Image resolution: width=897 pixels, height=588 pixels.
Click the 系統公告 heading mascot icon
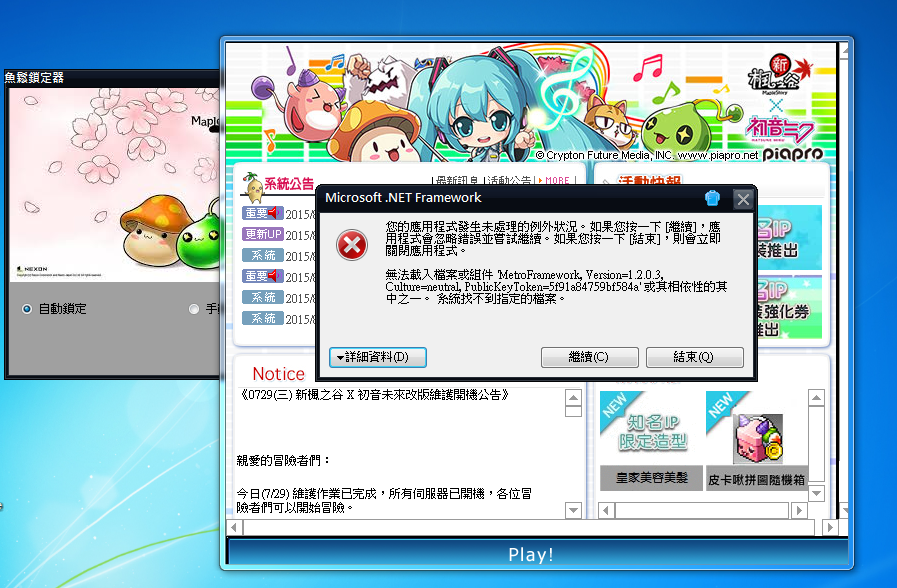(x=253, y=186)
